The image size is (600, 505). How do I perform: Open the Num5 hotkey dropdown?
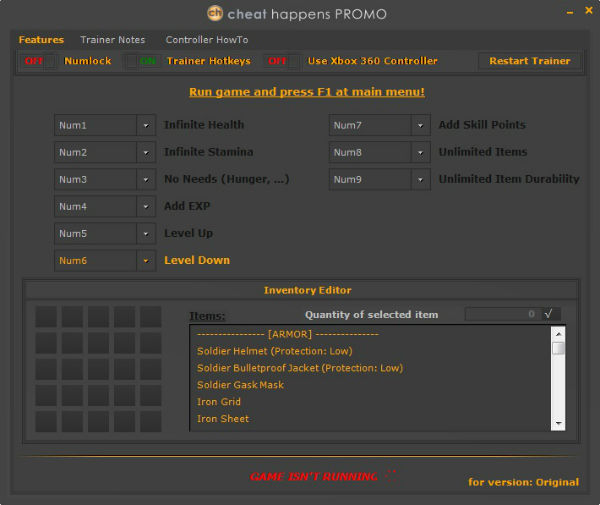[x=146, y=233]
